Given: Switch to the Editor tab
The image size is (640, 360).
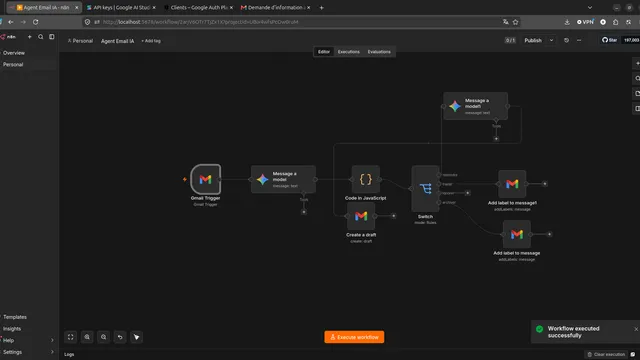Looking at the screenshot, I should [x=324, y=52].
